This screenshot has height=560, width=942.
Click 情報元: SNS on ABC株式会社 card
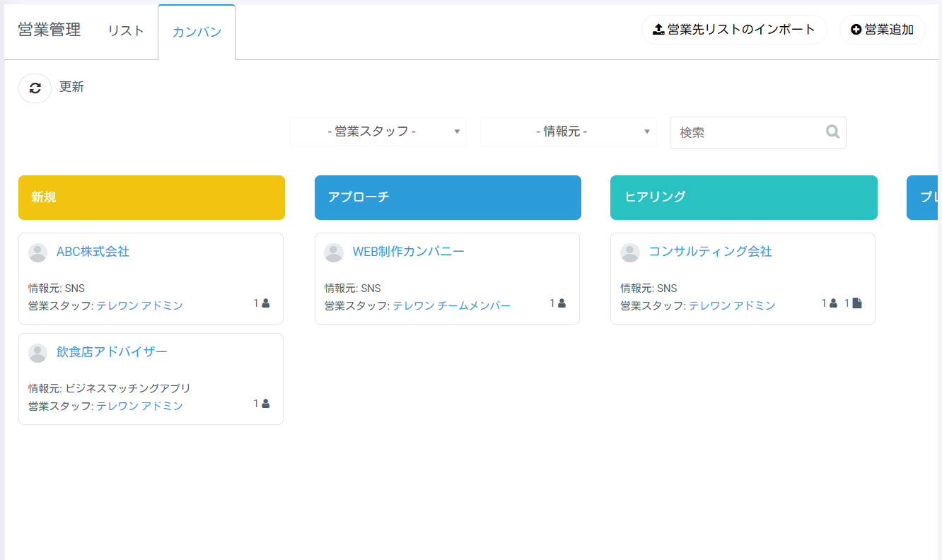tap(57, 288)
